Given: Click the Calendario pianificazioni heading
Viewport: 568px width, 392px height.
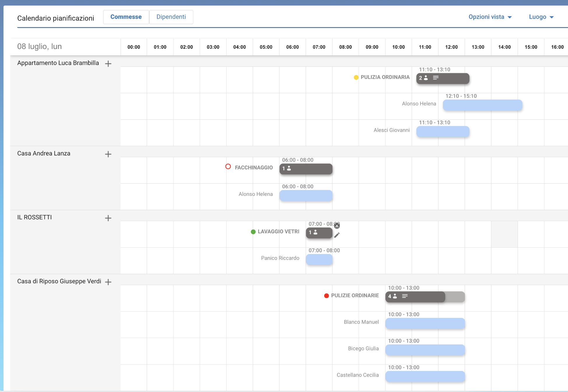Looking at the screenshot, I should 56,18.
